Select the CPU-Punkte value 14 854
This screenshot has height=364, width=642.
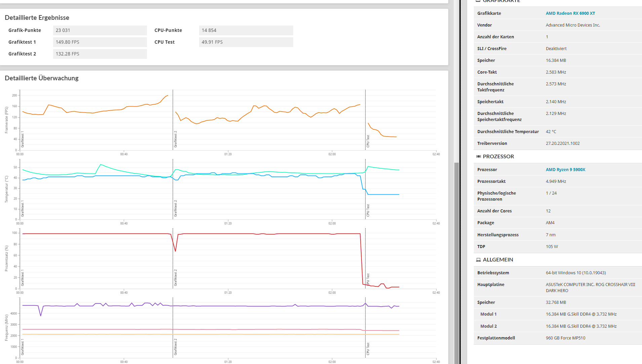(246, 30)
